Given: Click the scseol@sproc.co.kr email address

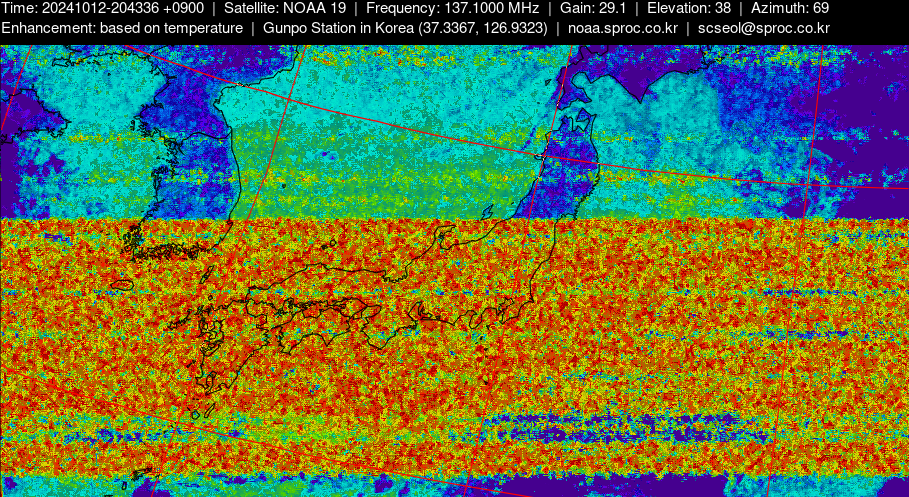Looking at the screenshot, I should (x=763, y=28).
